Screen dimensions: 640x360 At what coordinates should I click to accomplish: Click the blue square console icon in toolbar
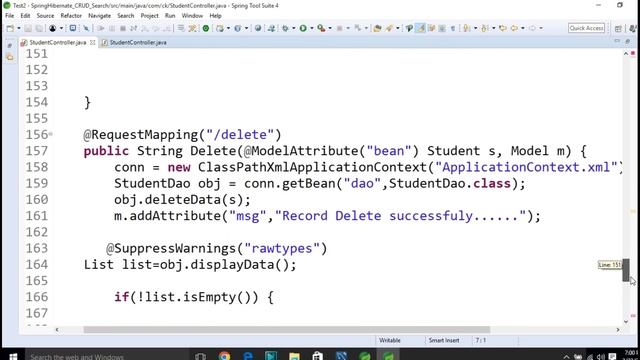coord(73,28)
